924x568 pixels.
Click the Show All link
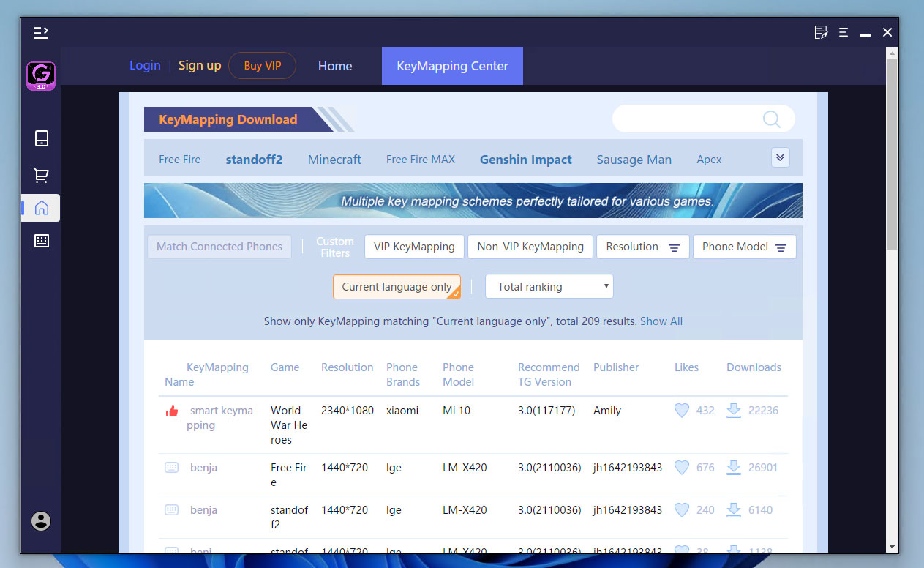661,321
